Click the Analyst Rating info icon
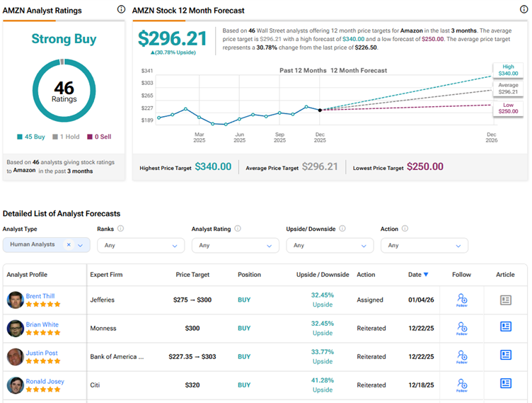The image size is (532, 403). click(x=237, y=229)
